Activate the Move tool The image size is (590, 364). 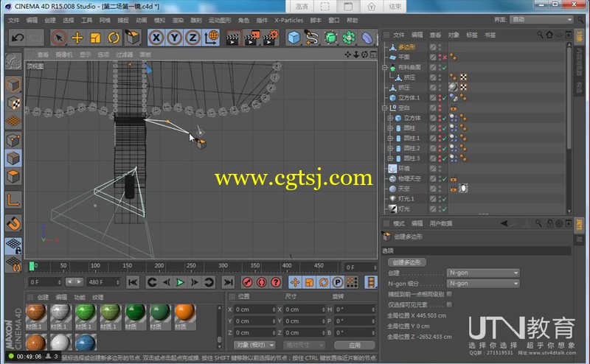(77, 38)
